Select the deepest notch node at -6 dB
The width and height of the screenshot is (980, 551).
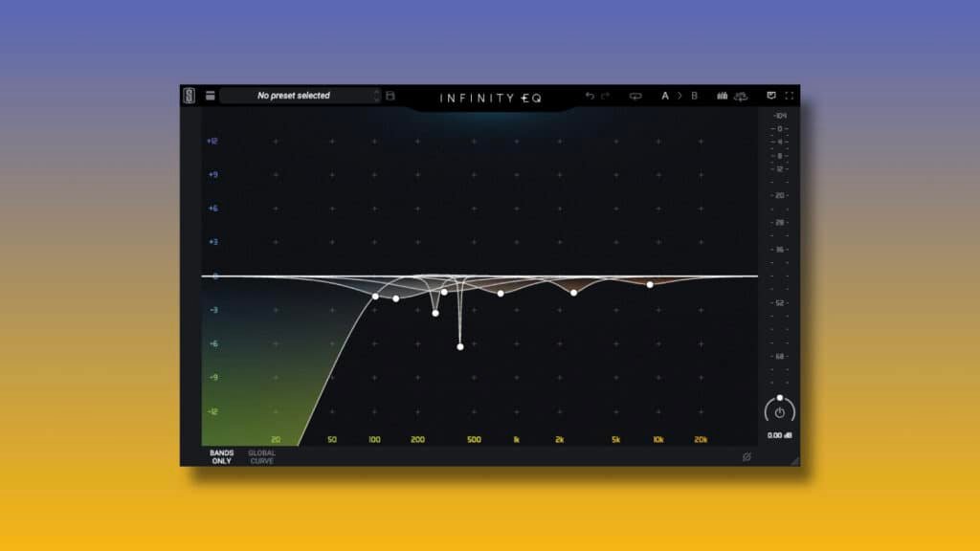(x=460, y=346)
